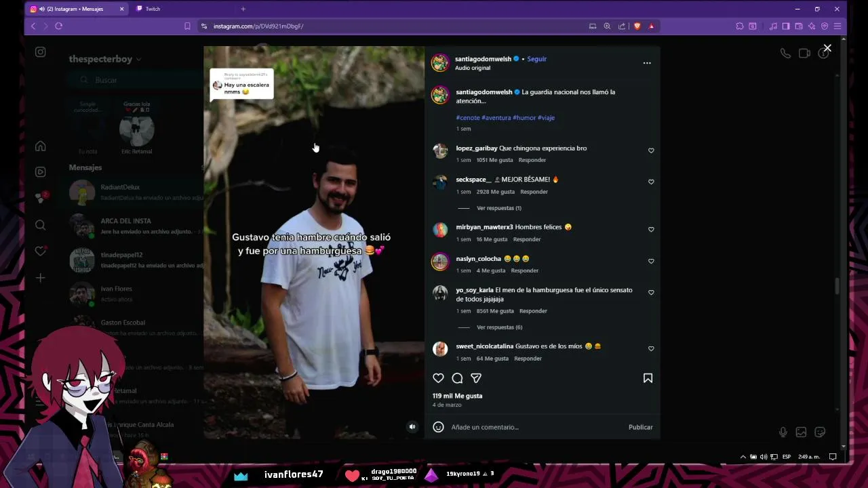Viewport: 868px width, 488px height.
Task: Open the emoji picker in the comment box
Action: point(438,427)
